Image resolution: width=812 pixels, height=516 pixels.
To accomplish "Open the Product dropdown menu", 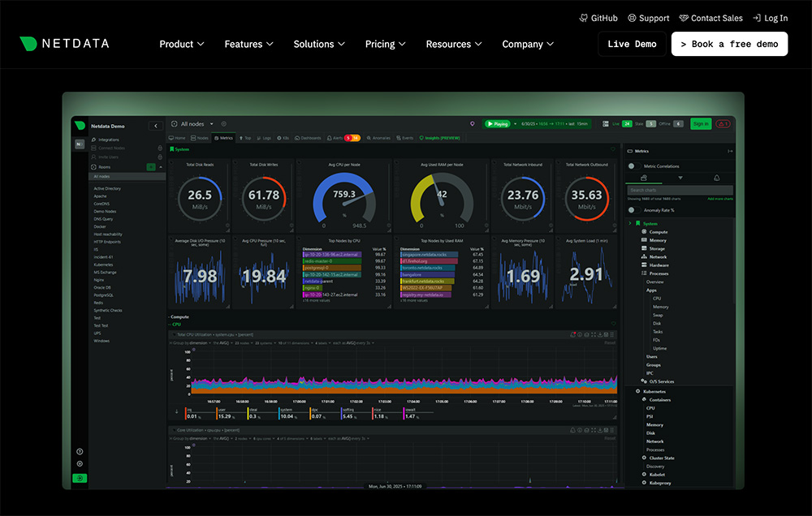I will coord(182,44).
